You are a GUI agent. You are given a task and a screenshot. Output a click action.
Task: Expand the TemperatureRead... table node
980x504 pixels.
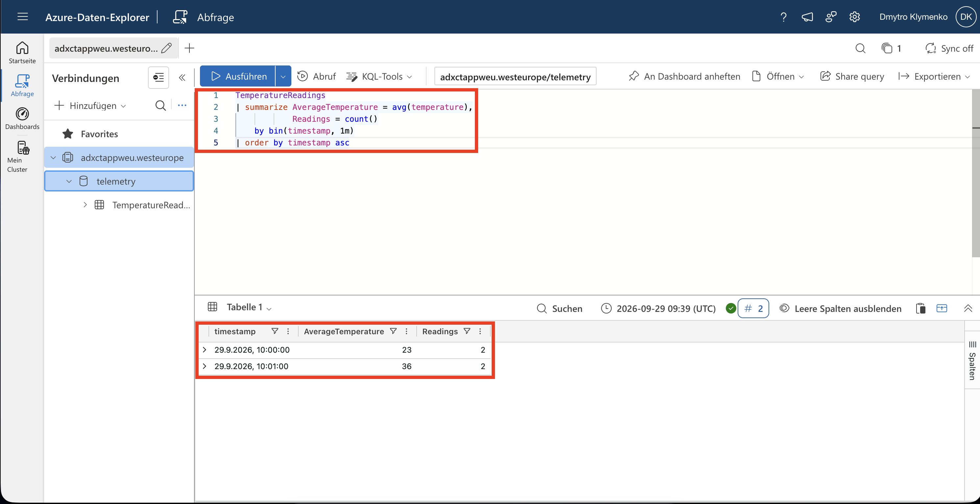(x=85, y=205)
